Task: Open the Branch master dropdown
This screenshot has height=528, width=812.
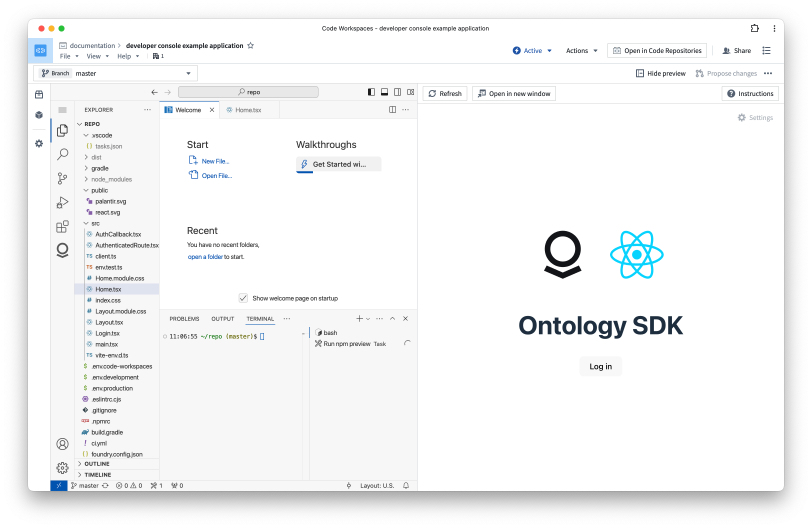Action: pyautogui.click(x=116, y=74)
